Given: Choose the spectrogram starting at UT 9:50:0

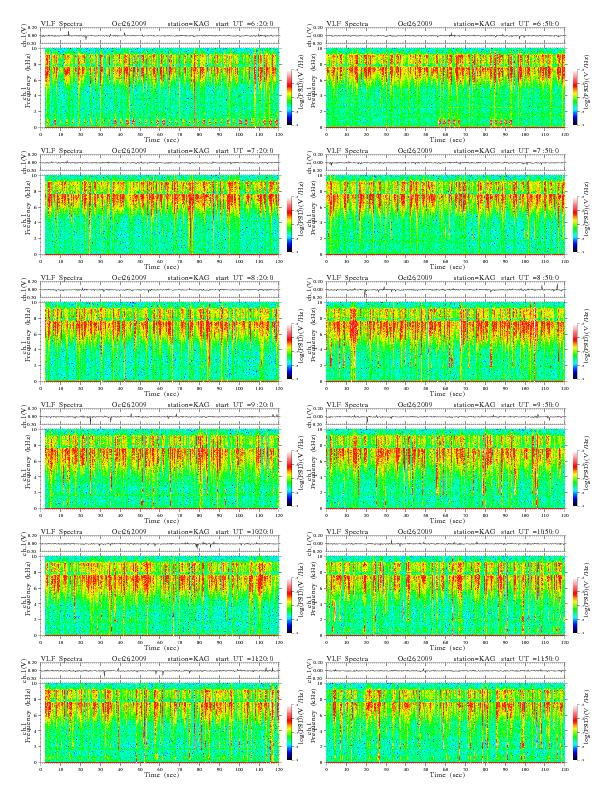Looking at the screenshot, I should [445, 469].
